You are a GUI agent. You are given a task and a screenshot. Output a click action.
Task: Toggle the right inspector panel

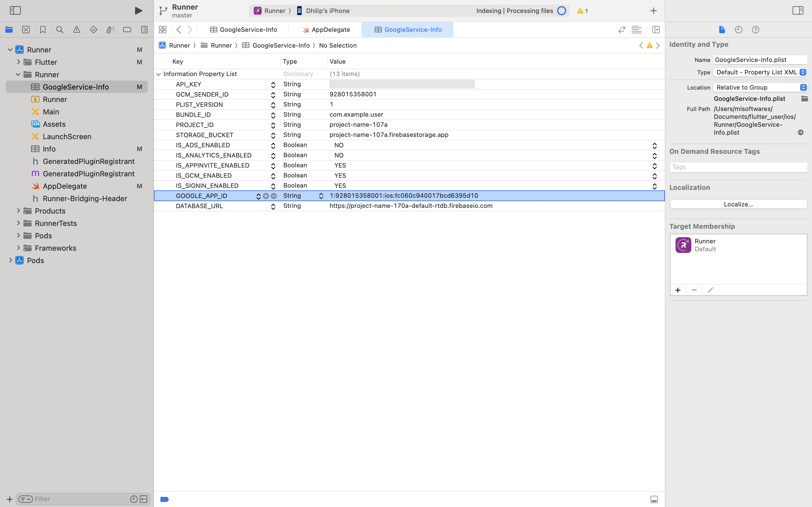click(x=798, y=10)
